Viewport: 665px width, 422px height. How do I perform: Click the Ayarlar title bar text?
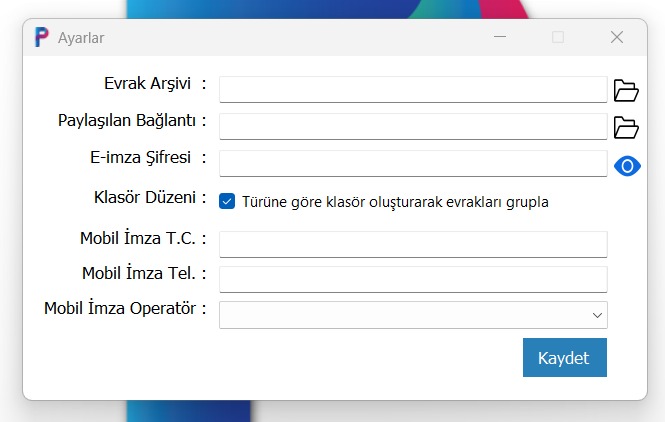81,38
